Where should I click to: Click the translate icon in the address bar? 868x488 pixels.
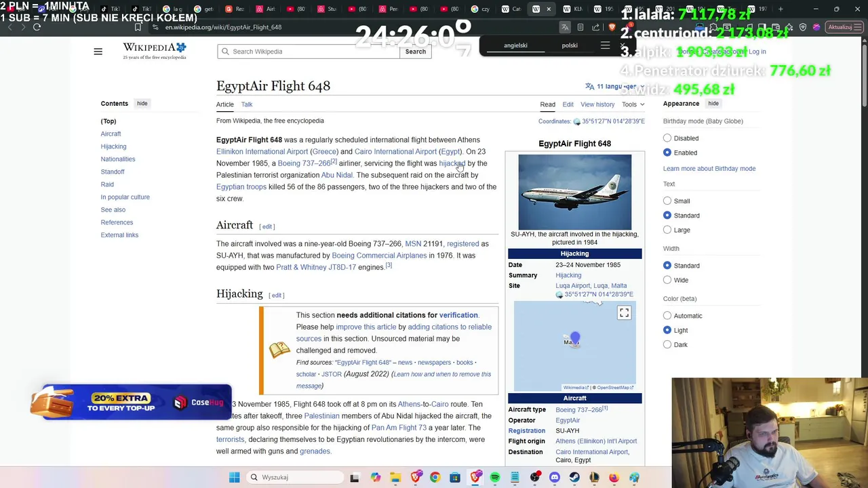coord(564,27)
